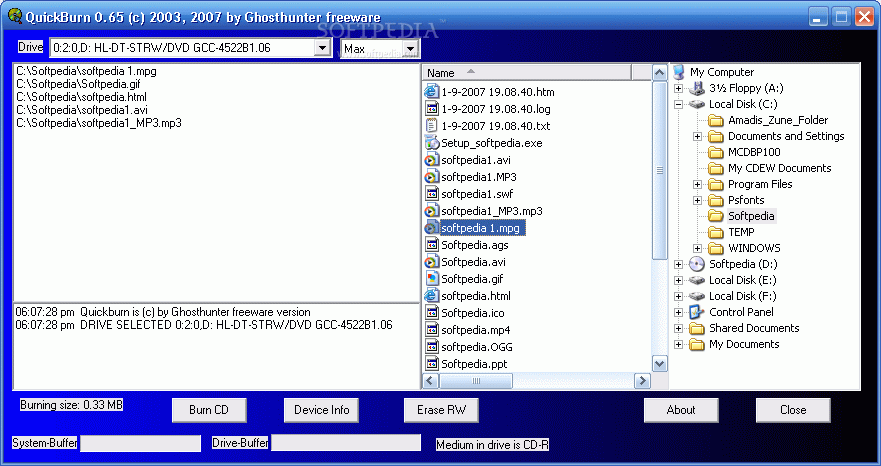
Task: Expand the My Documents node
Action: coord(678,344)
